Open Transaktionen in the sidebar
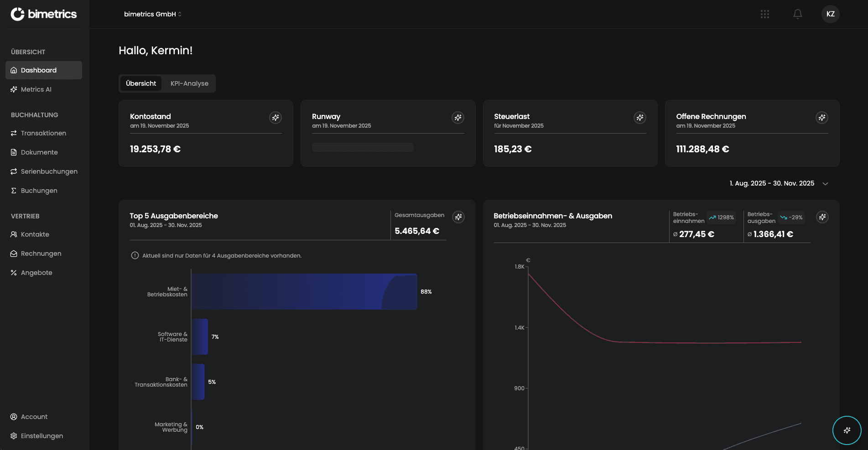This screenshot has width=868, height=450. coord(43,133)
